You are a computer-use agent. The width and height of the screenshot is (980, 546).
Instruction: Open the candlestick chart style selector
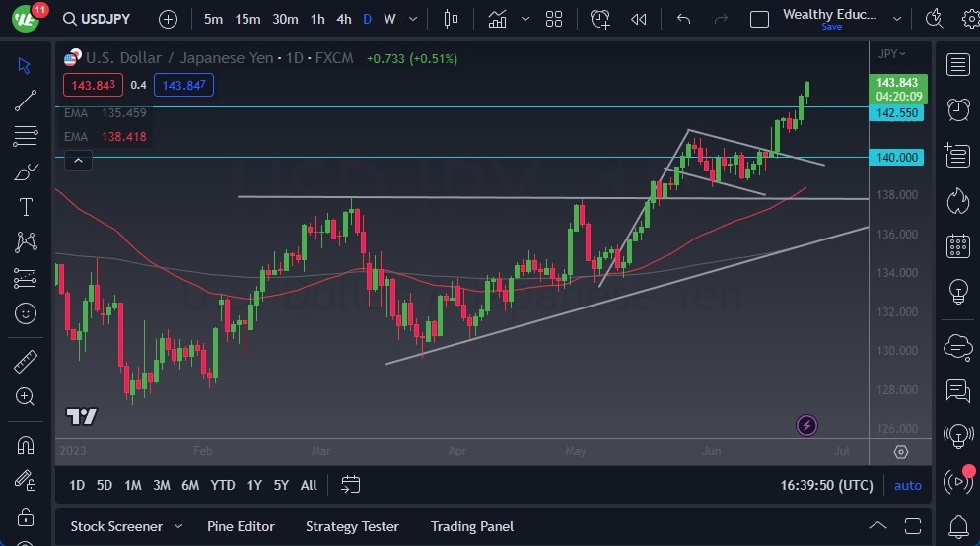click(x=452, y=19)
